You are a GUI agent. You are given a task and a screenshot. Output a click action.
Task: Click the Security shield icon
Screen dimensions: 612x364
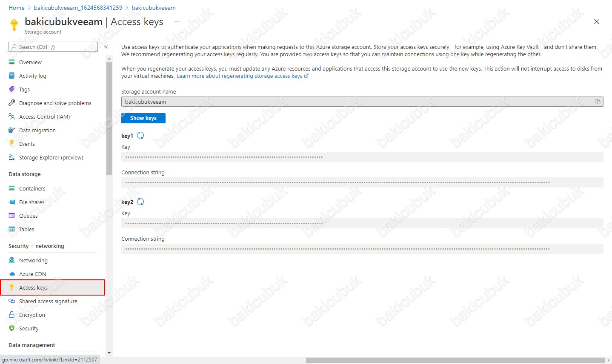11,328
